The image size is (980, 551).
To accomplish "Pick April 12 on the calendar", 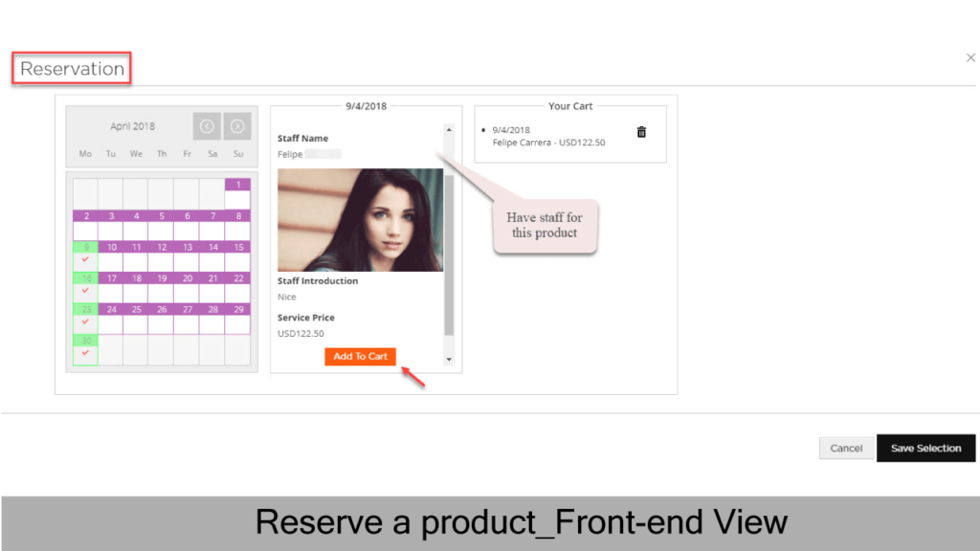I will tap(161, 255).
